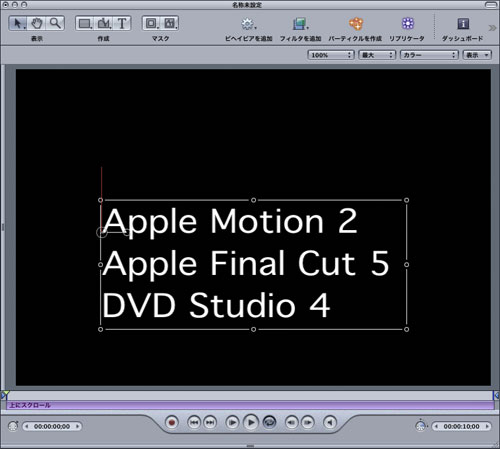
Task: Step to the next frame
Action: [308, 423]
